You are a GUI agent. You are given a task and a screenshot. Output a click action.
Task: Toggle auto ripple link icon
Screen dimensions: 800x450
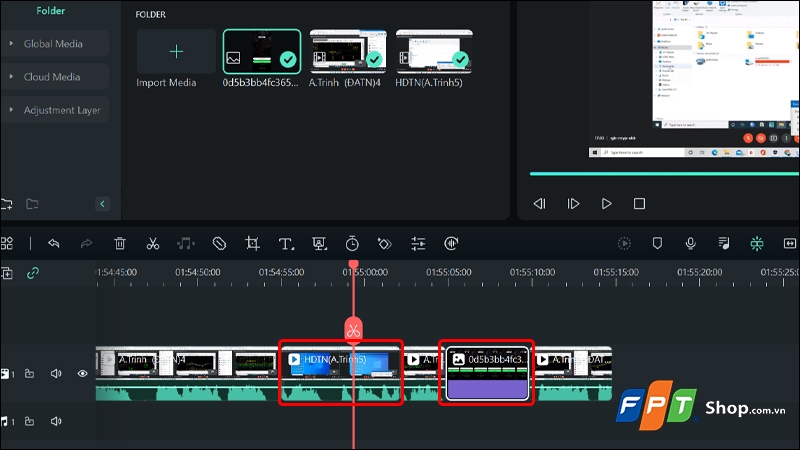33,273
